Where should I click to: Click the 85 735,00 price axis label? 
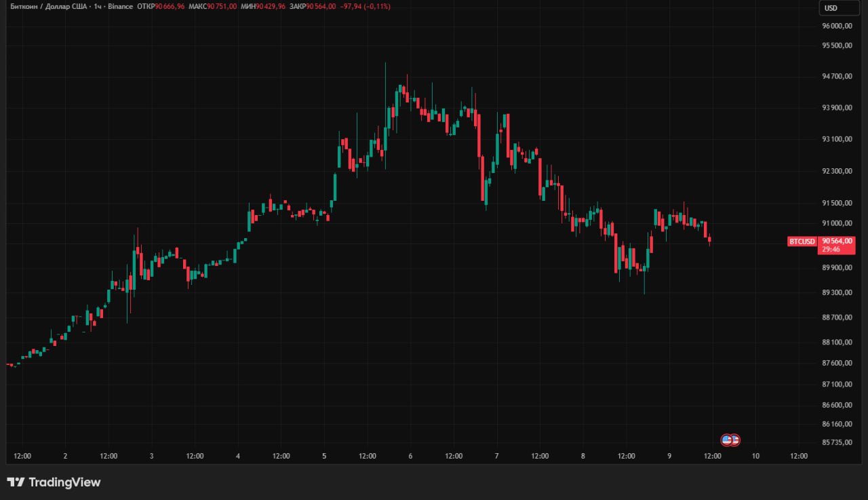pos(837,442)
